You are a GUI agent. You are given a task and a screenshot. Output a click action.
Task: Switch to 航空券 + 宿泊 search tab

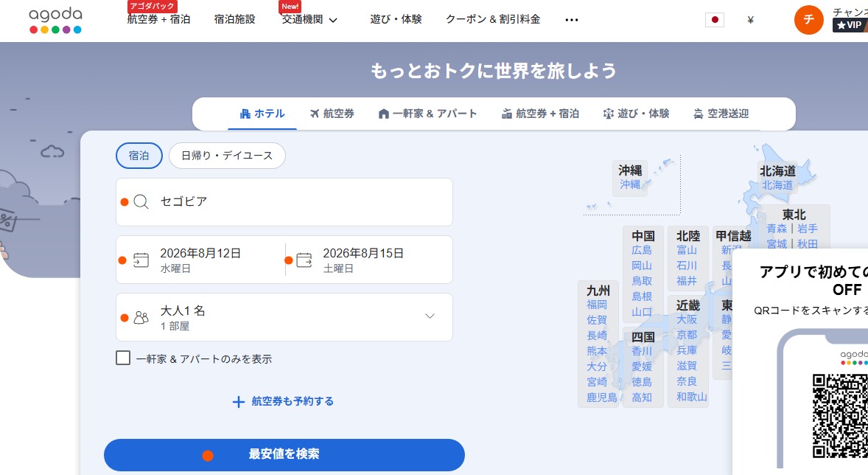point(540,114)
